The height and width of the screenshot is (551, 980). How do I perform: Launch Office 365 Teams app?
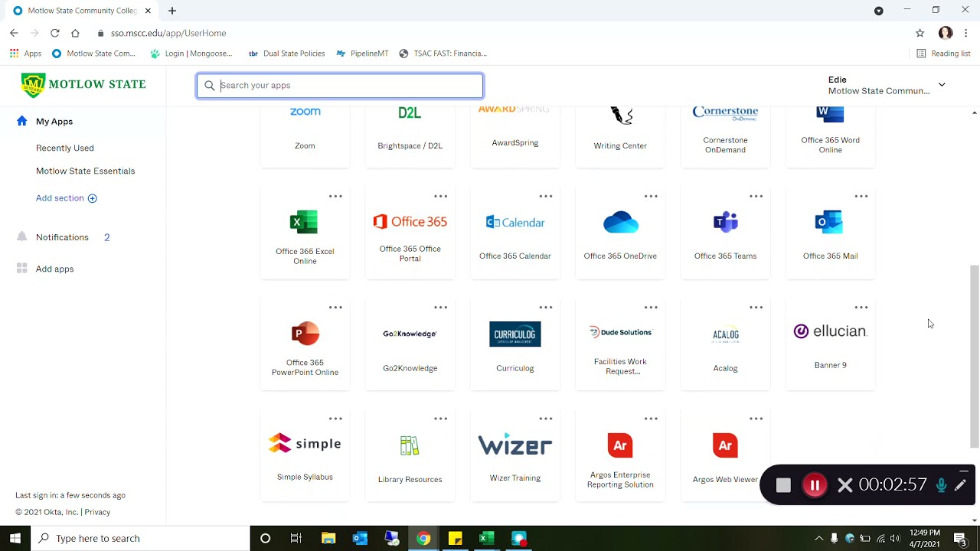point(725,233)
